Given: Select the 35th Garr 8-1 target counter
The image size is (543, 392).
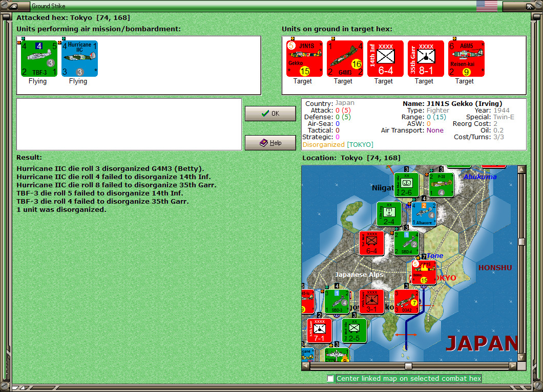Looking at the screenshot, I should 426,58.
